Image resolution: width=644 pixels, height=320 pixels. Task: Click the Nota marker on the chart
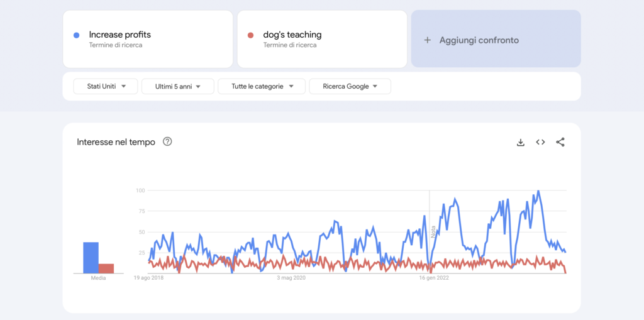(x=433, y=231)
